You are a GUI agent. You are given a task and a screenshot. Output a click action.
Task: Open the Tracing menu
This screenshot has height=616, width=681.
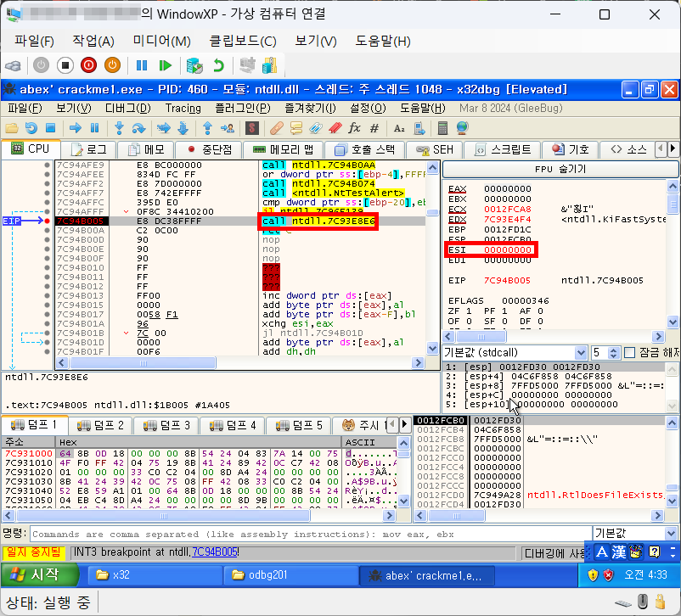pos(183,108)
